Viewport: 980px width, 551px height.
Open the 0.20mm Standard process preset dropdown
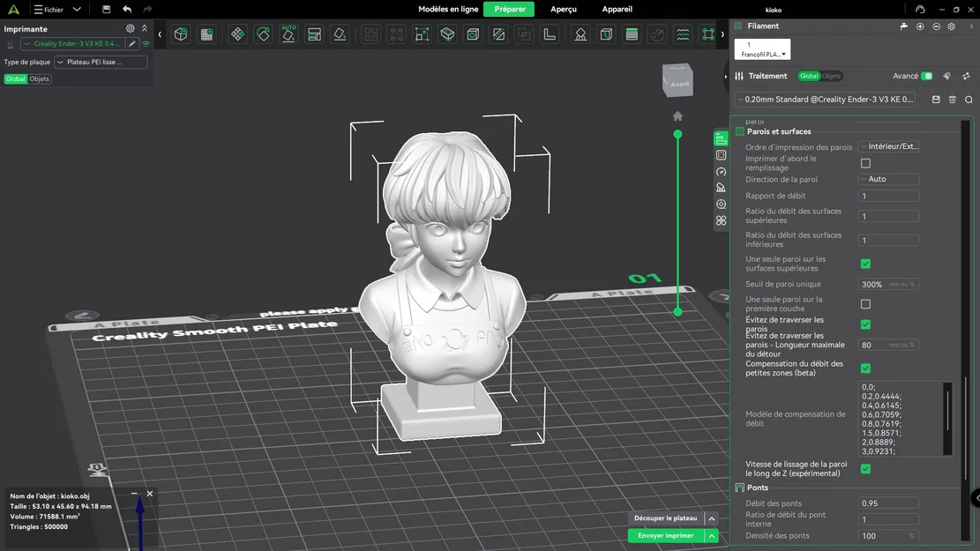click(825, 100)
